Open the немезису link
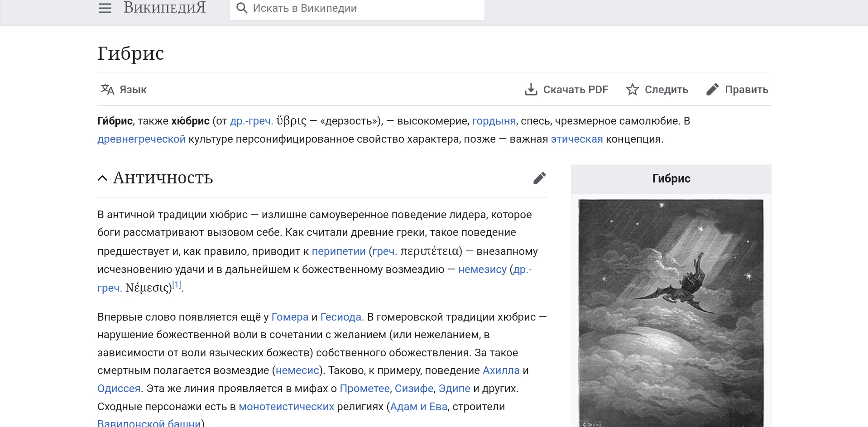The height and width of the screenshot is (427, 868). 483,269
